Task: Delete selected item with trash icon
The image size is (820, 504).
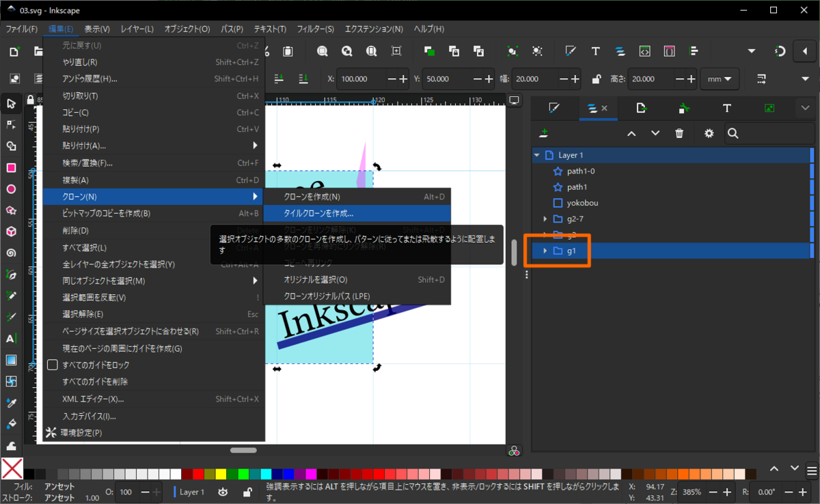Action: point(679,133)
